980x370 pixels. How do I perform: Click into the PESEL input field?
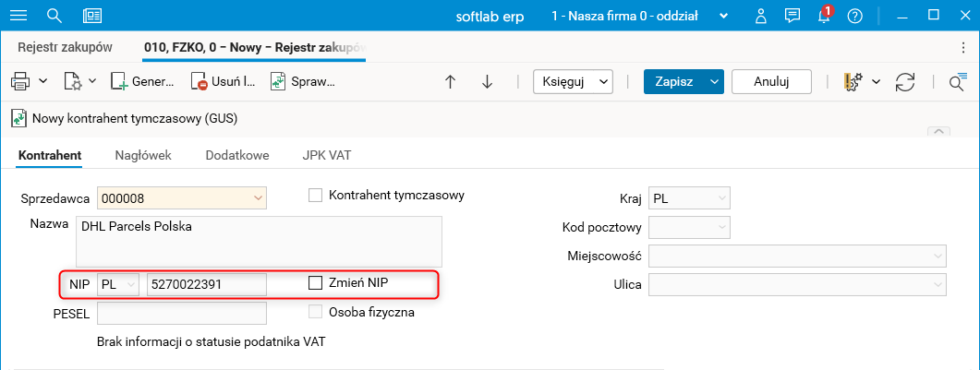pos(181,313)
